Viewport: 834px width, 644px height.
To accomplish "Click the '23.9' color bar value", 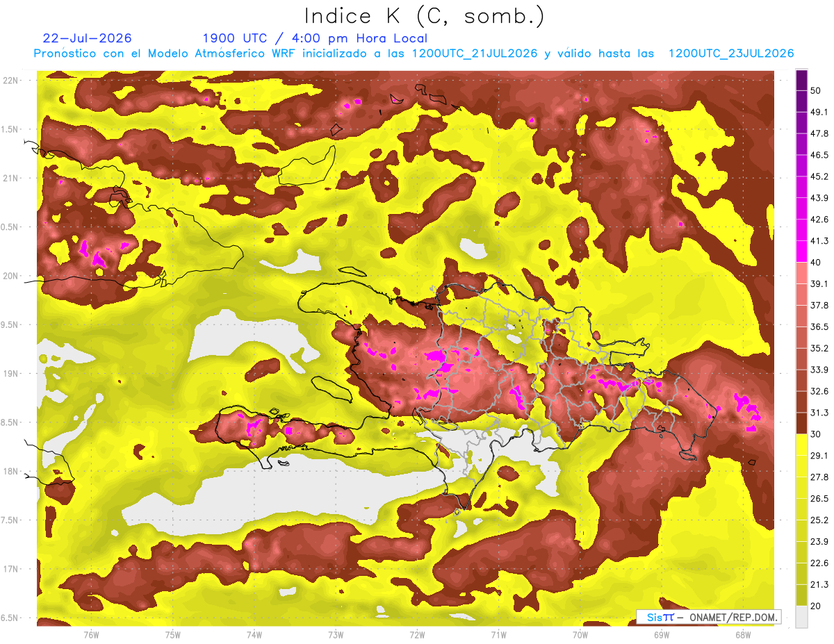I will click(x=819, y=542).
